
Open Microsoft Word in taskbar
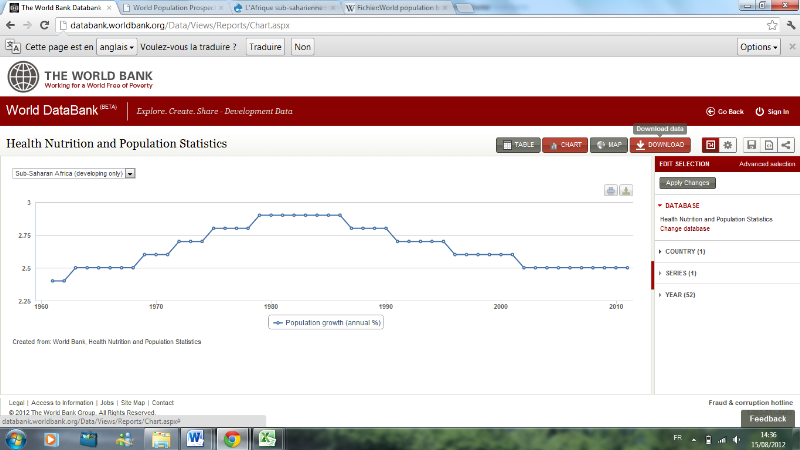point(195,439)
